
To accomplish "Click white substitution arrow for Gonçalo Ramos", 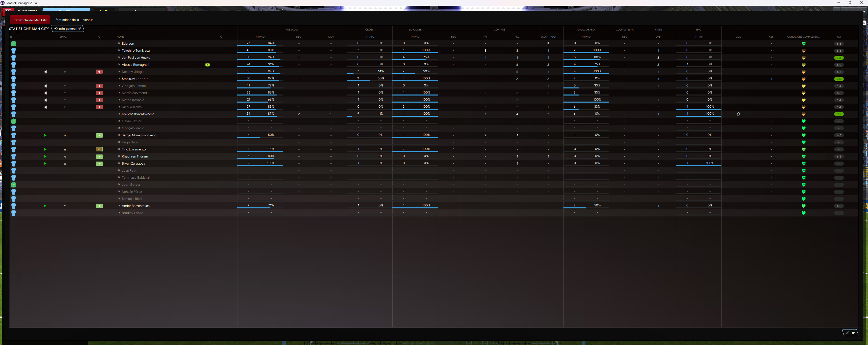I will point(45,86).
